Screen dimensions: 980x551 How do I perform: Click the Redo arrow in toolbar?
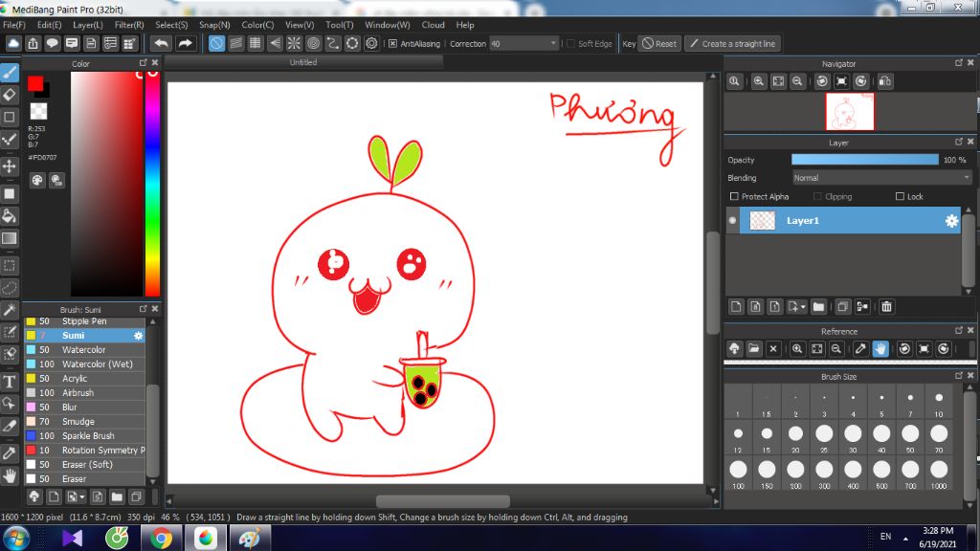coord(185,44)
